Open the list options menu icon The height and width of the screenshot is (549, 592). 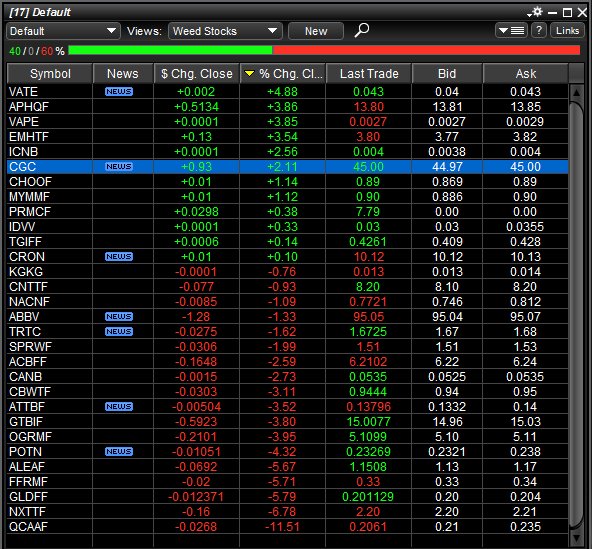tap(511, 31)
